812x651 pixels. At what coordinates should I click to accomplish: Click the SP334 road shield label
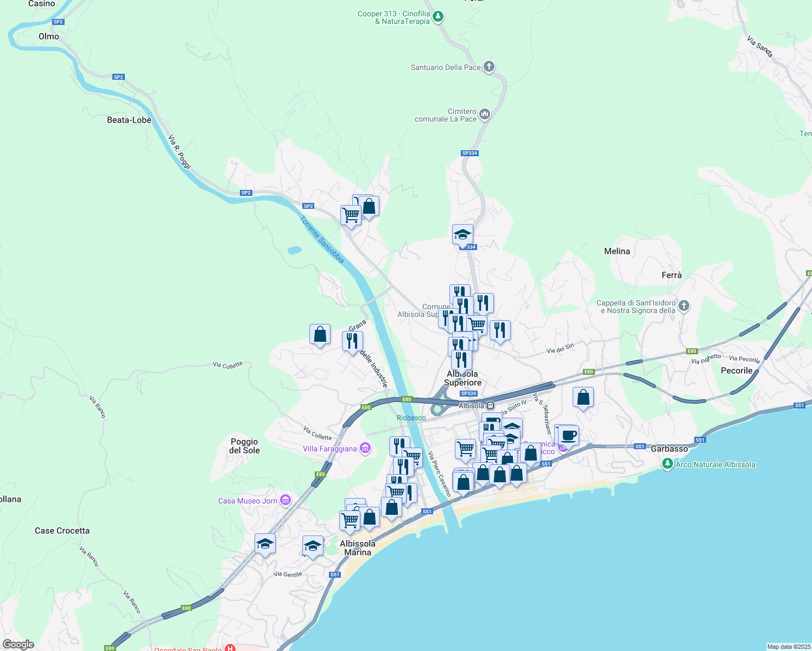[x=469, y=153]
